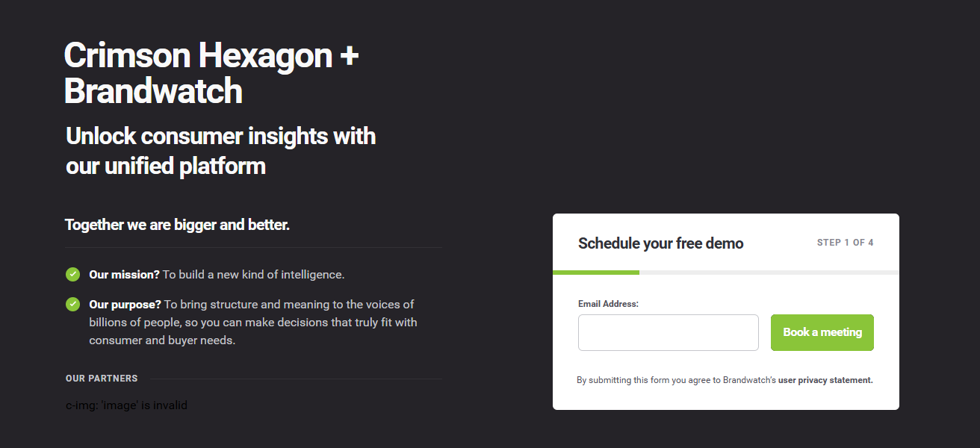Click the "Crimson Hexagon + Brandwatch" title
The image size is (980, 448).
coord(211,73)
